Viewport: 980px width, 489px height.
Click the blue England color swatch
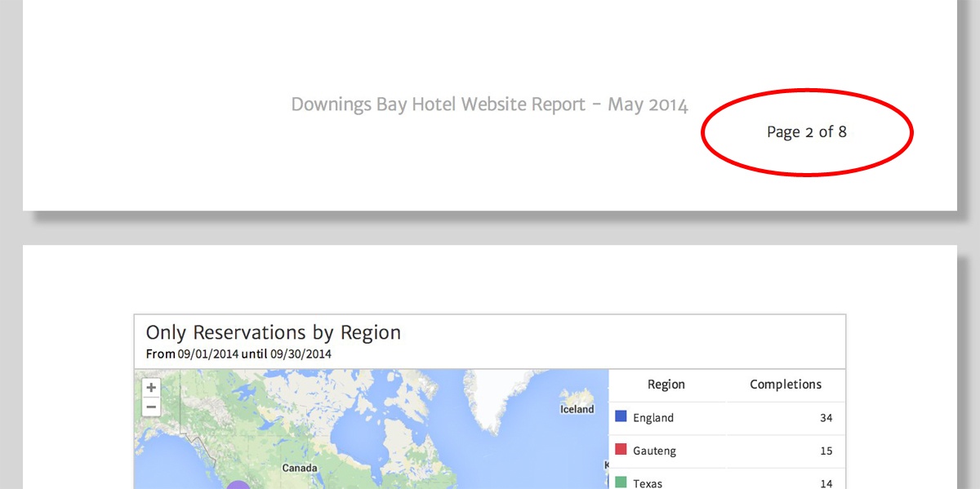point(621,417)
